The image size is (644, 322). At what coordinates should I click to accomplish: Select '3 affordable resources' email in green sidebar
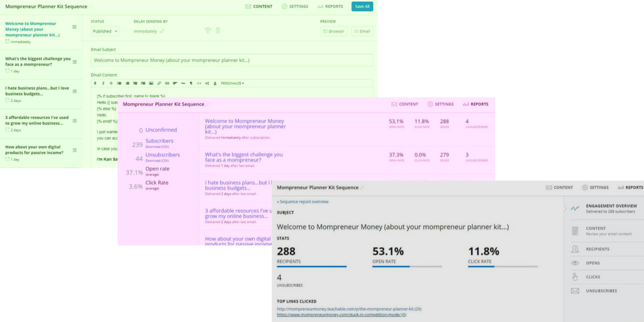pyautogui.click(x=37, y=120)
